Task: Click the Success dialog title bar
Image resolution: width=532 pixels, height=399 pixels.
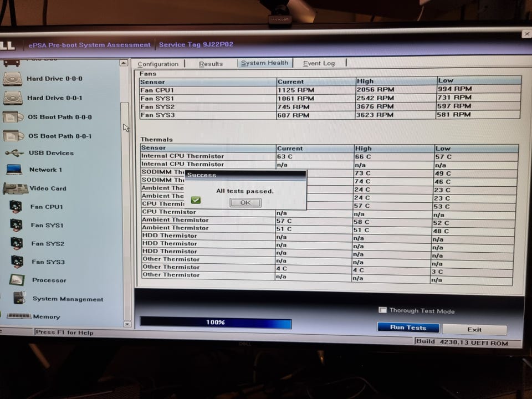Action: pyautogui.click(x=245, y=175)
